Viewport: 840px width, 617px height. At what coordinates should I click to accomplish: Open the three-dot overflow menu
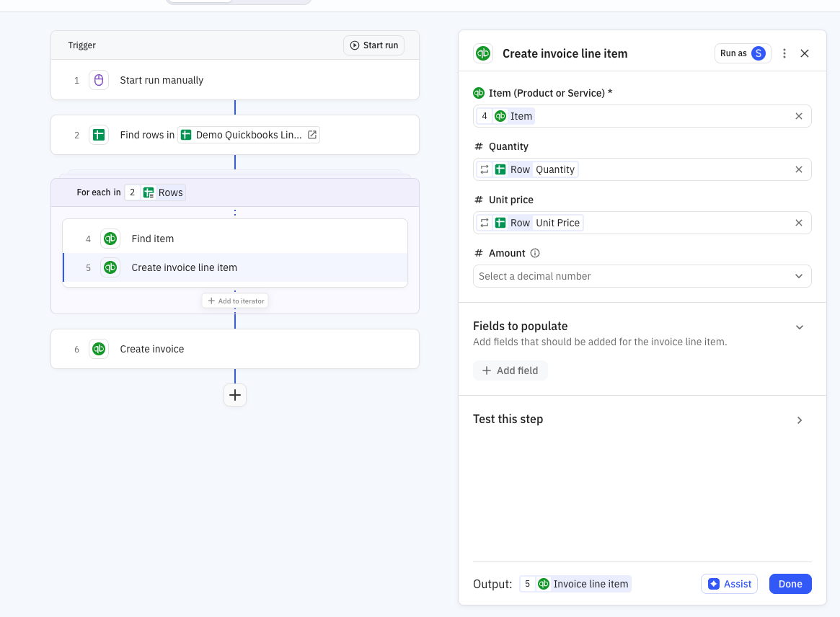[784, 53]
